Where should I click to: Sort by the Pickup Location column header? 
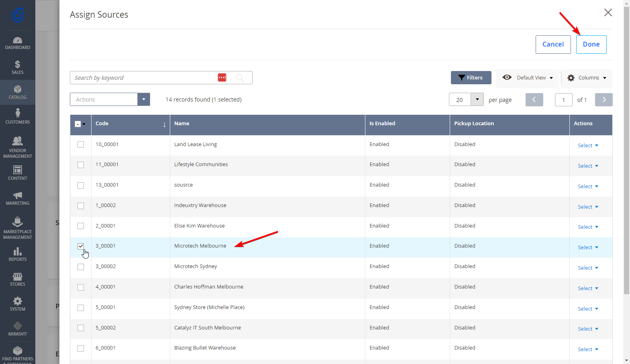(510, 125)
